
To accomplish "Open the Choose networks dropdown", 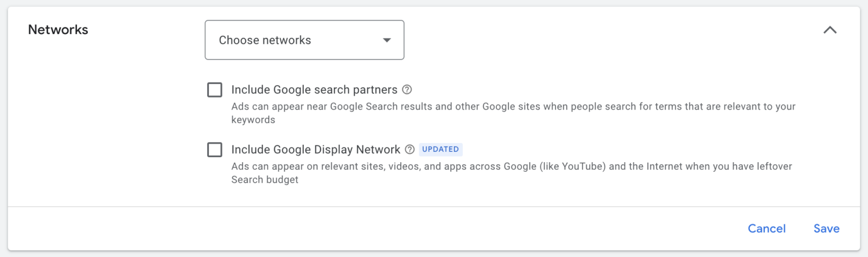I will pyautogui.click(x=304, y=40).
